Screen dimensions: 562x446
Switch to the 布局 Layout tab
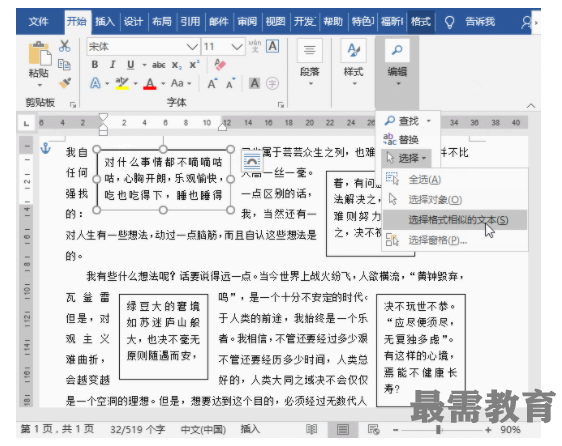point(162,22)
